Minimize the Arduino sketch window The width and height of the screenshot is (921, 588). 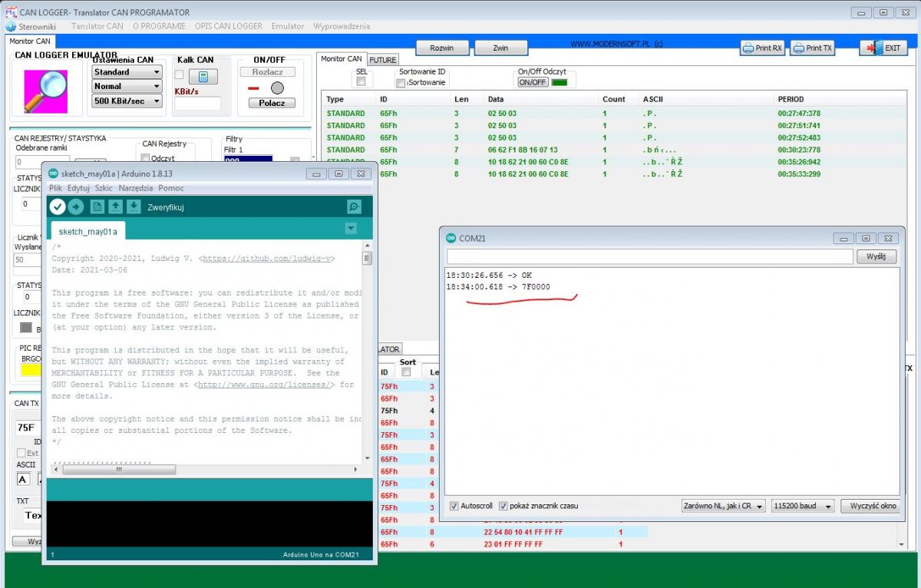pyautogui.click(x=316, y=173)
